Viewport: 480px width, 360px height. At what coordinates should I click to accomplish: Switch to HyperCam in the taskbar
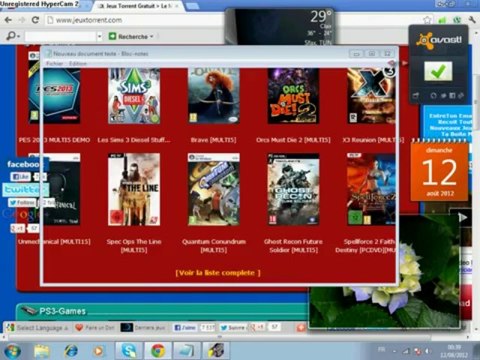216,351
